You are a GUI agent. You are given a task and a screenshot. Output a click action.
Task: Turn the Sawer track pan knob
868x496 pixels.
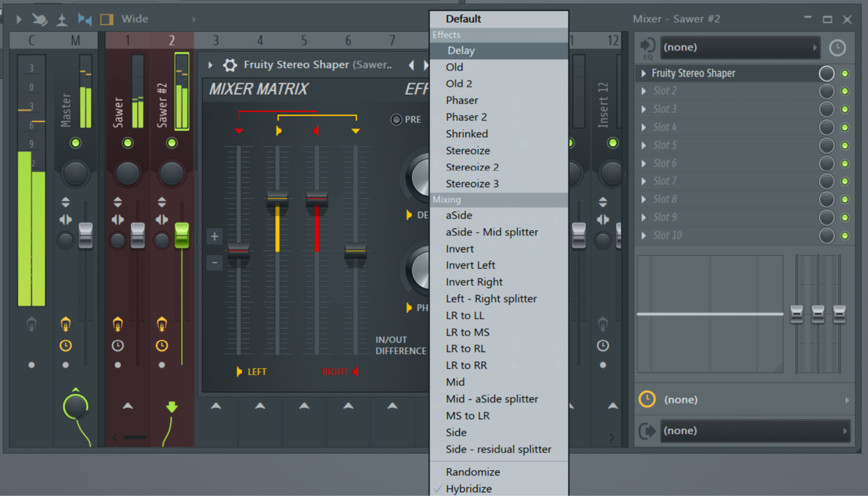click(128, 173)
